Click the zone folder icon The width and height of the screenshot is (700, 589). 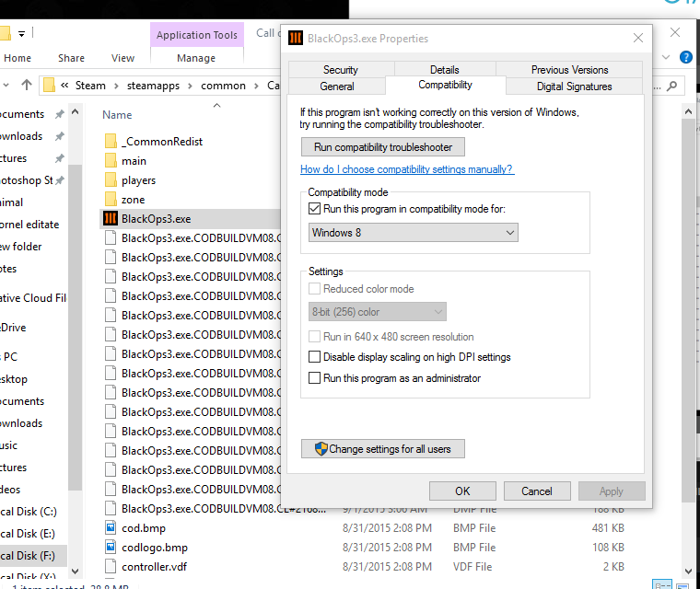[111, 200]
